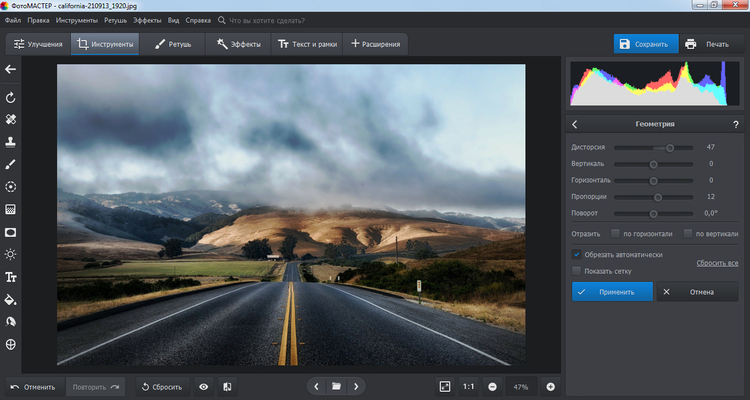The width and height of the screenshot is (750, 400).
Task: Select the brush tool in left sidebar
Action: pyautogui.click(x=11, y=164)
